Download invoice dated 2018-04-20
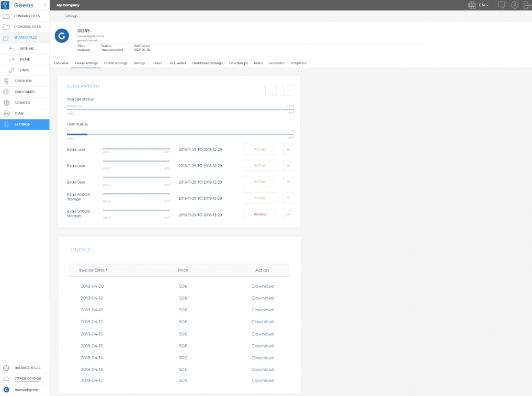Viewport: 532px width, 396px height. [x=263, y=286]
